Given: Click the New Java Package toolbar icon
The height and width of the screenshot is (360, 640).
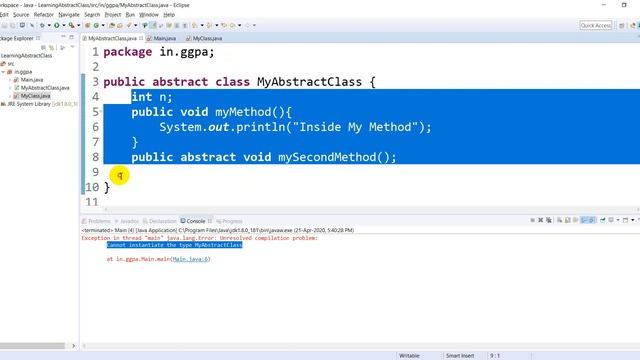Looking at the screenshot, I should pyautogui.click(x=87, y=25).
